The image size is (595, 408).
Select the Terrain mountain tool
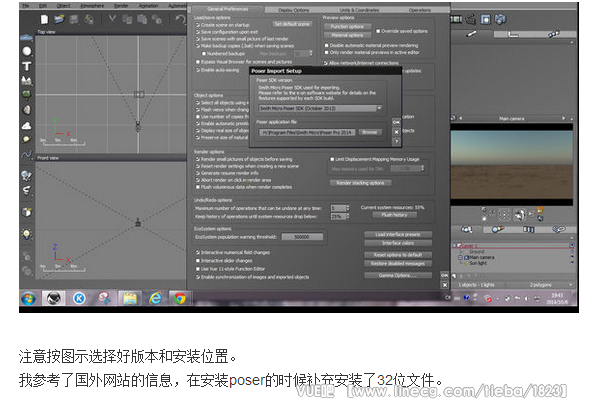click(27, 80)
